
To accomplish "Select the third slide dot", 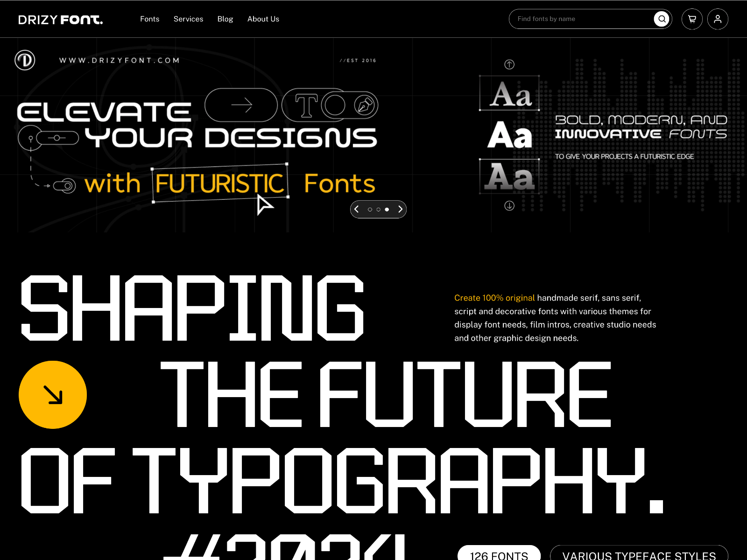I will click(387, 210).
